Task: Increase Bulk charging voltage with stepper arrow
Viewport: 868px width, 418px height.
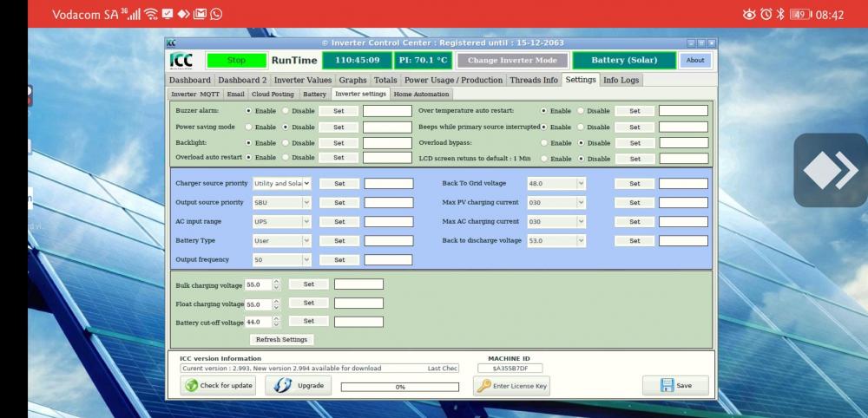Action: click(x=276, y=282)
